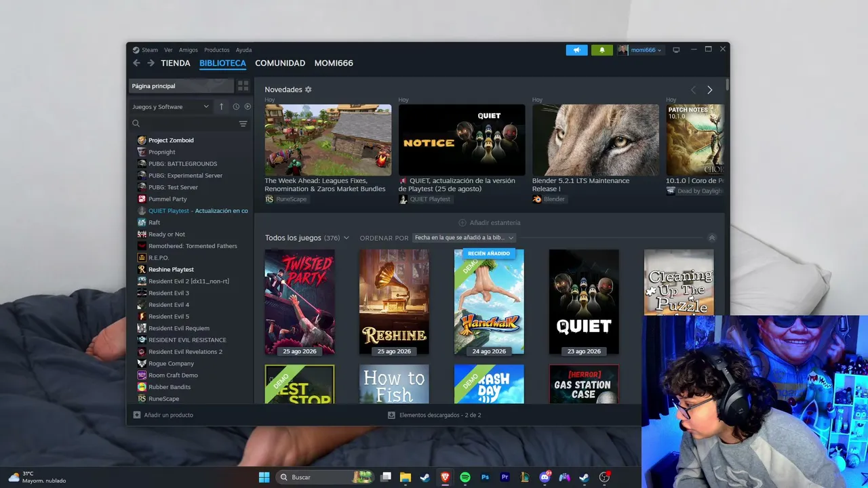Open Task View from the taskbar
This screenshot has width=868, height=488.
(386, 477)
